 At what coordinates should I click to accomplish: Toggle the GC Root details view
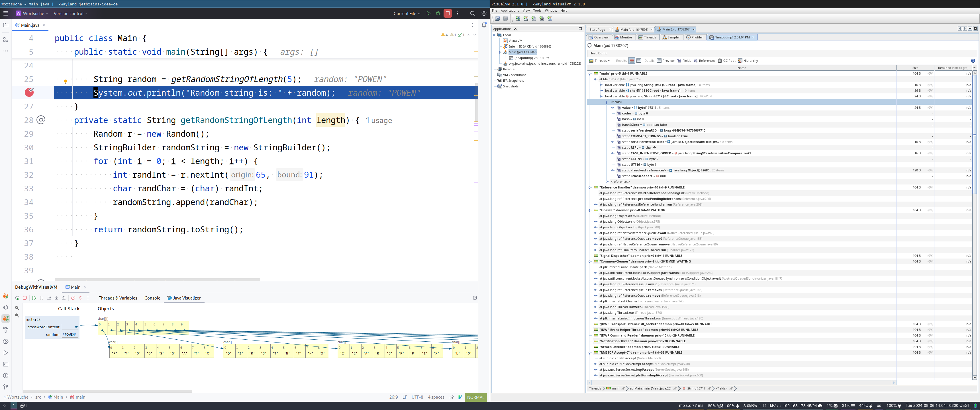726,61
